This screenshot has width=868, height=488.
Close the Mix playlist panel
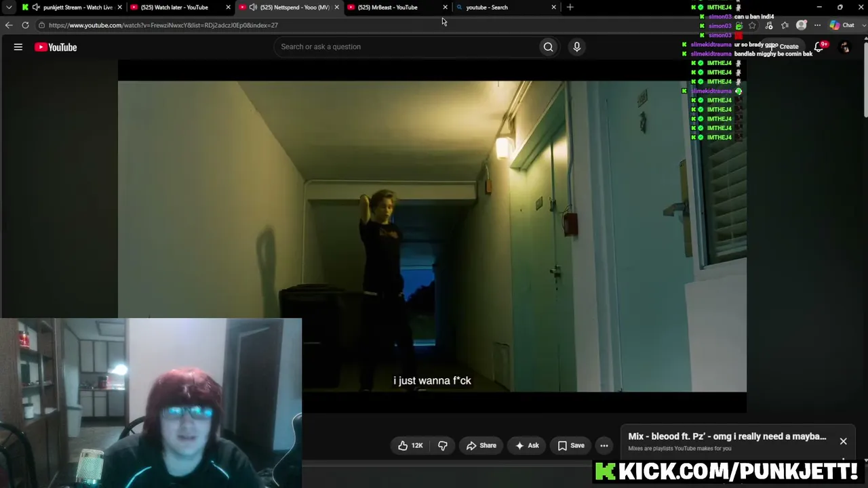843,441
